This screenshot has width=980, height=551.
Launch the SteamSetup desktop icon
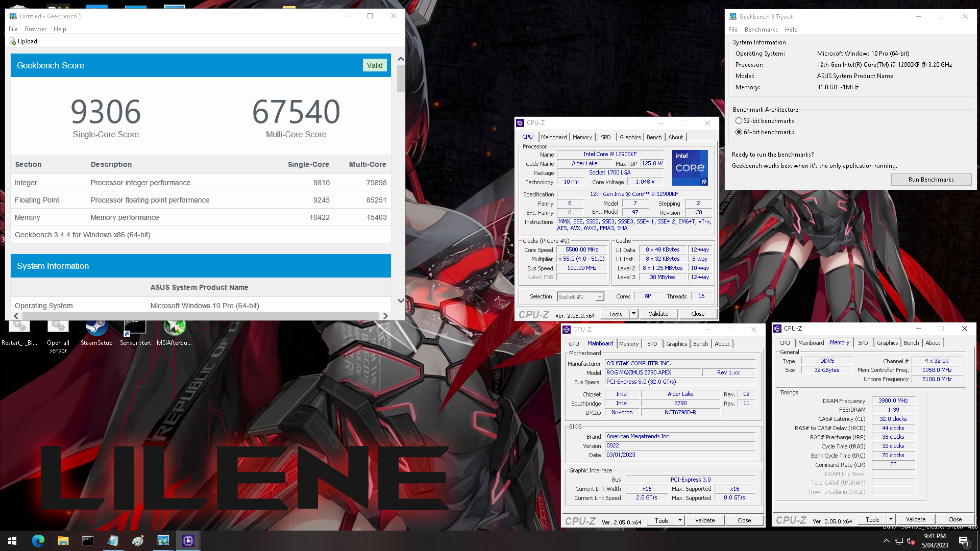tap(96, 333)
